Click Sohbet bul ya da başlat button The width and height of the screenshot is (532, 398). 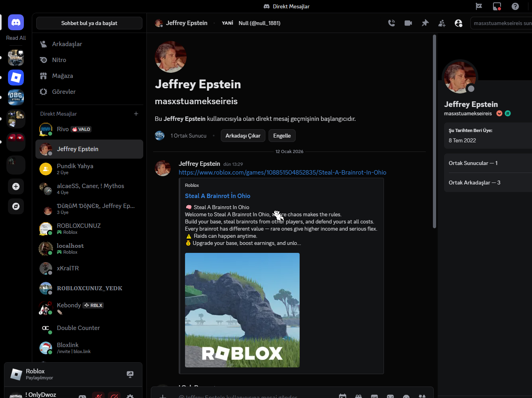tap(89, 23)
